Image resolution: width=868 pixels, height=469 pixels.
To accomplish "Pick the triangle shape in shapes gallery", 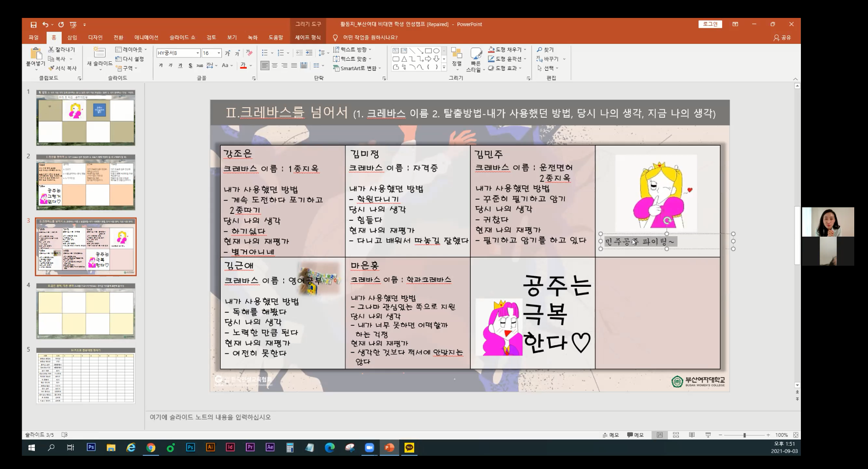I will tap(404, 59).
